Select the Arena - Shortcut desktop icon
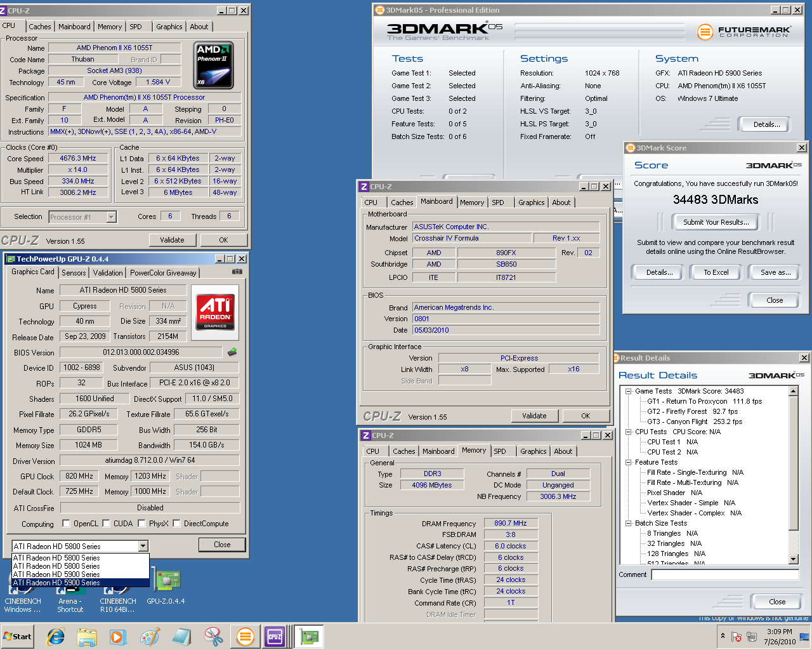The width and height of the screenshot is (812, 650). tap(70, 597)
